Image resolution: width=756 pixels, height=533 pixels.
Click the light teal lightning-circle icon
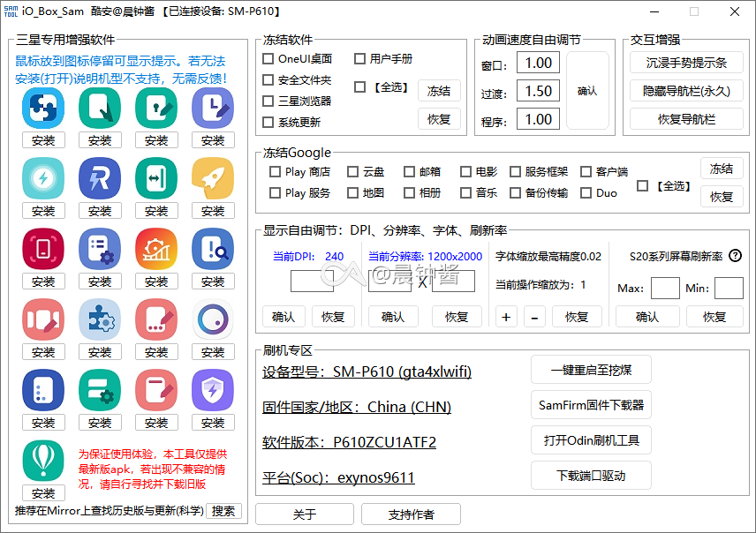pos(43,178)
